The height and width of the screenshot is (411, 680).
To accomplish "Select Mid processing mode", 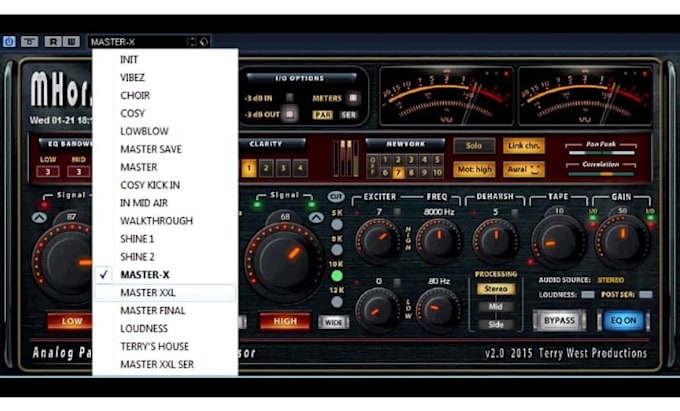I will click(496, 307).
